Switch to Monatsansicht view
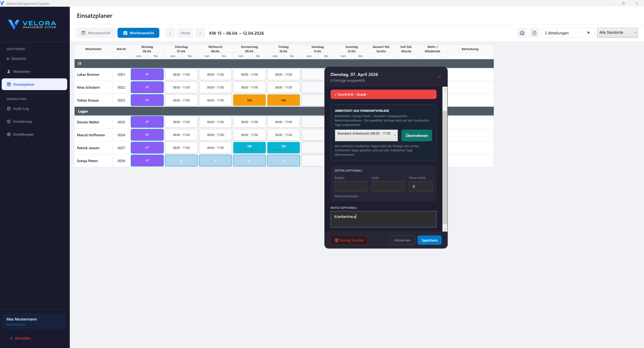 [x=96, y=33]
